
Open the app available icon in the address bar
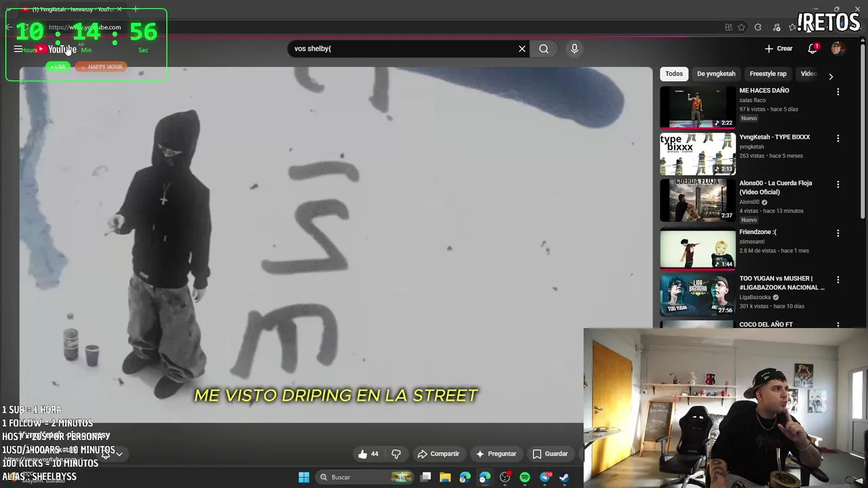tap(728, 27)
